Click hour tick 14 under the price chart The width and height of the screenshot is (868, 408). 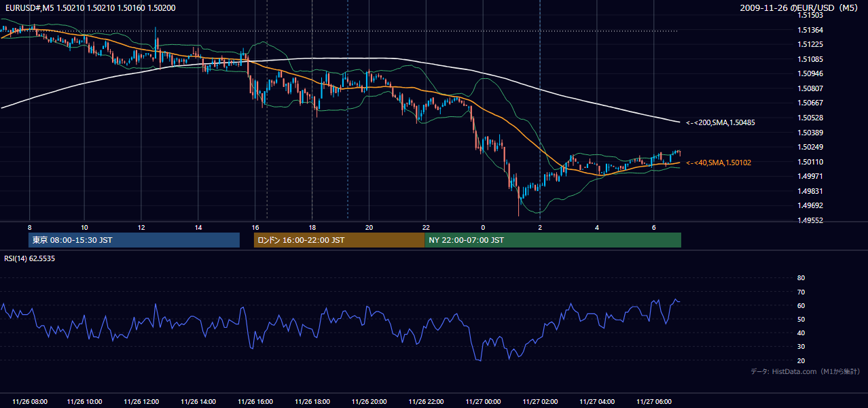(198, 227)
